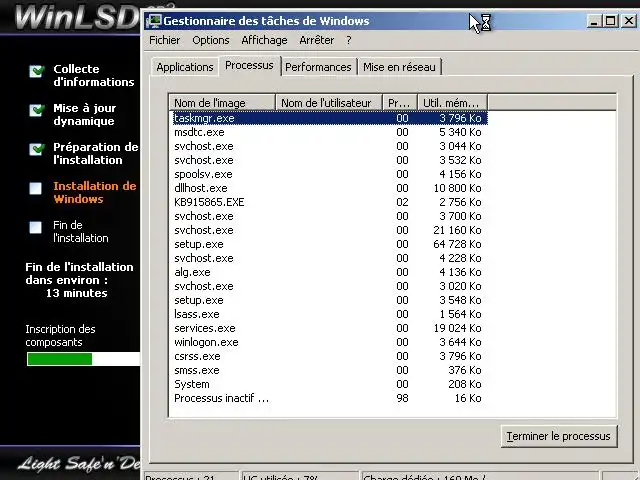Click the setup progress bar
The width and height of the screenshot is (640, 480).
(83, 359)
